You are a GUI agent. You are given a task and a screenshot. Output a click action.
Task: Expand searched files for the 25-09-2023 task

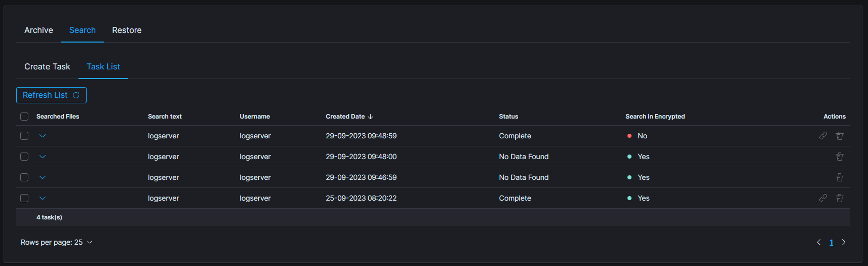pyautogui.click(x=43, y=198)
